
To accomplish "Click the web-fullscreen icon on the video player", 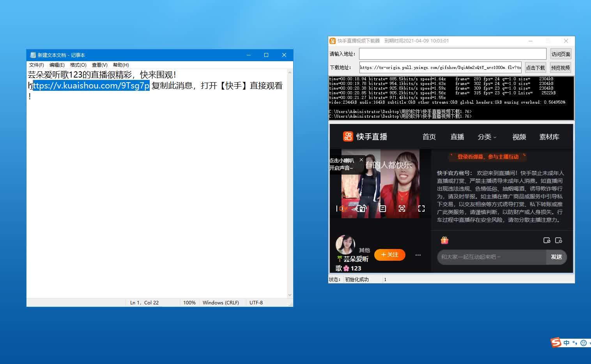I will (402, 209).
